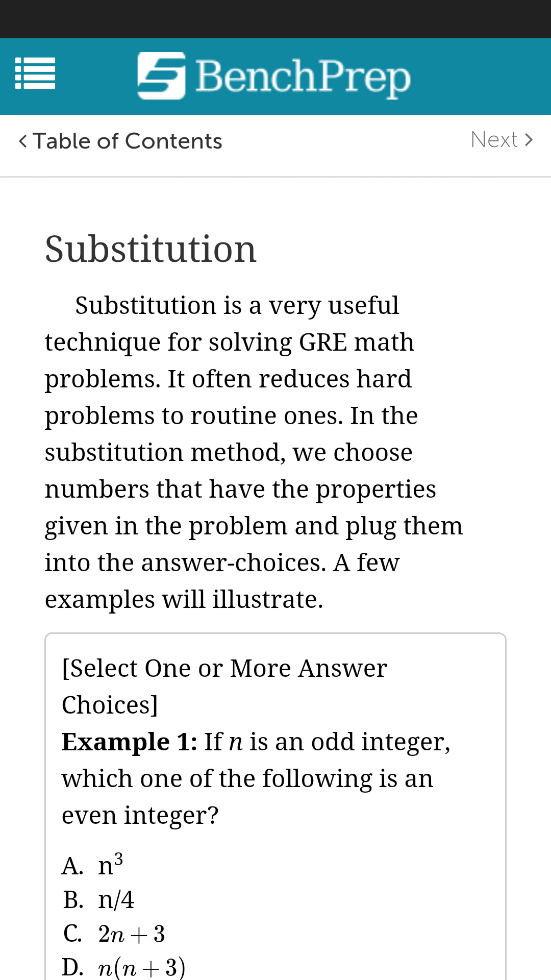Tap the BenchPrep logo emblem
This screenshot has width=551, height=980.
161,76
